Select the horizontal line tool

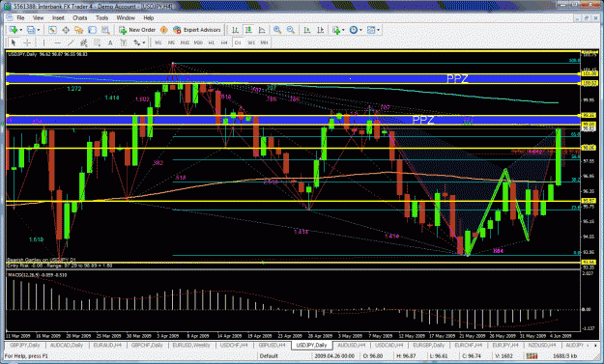(x=57, y=42)
